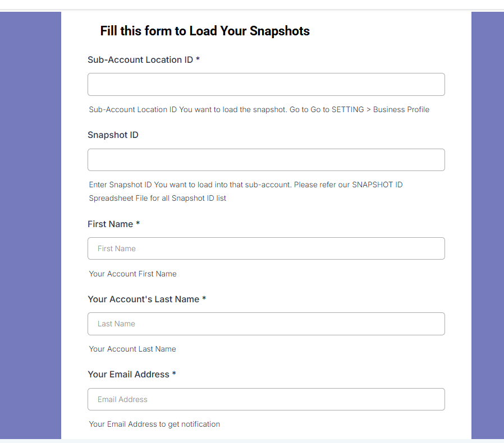Click the Email Address input field

tap(266, 399)
